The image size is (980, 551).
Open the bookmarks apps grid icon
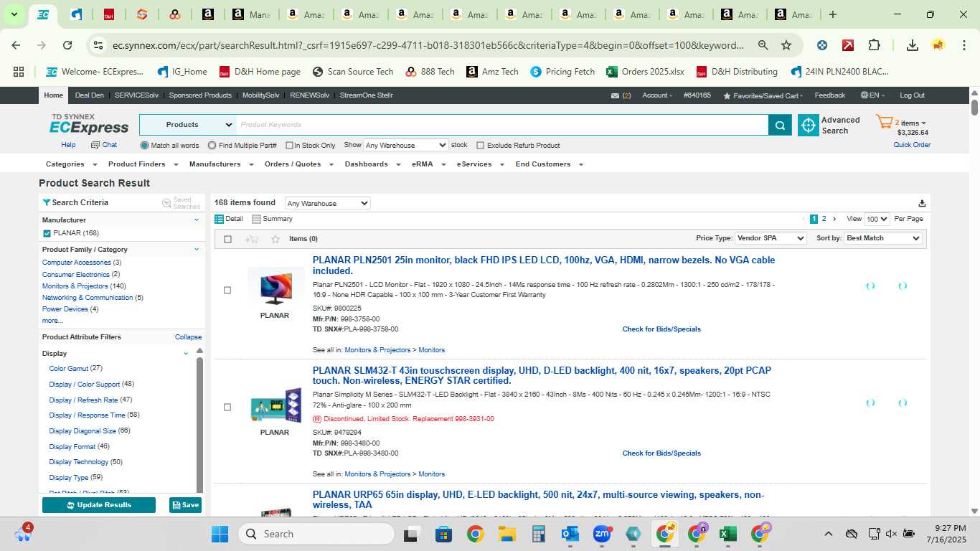pos(19,72)
